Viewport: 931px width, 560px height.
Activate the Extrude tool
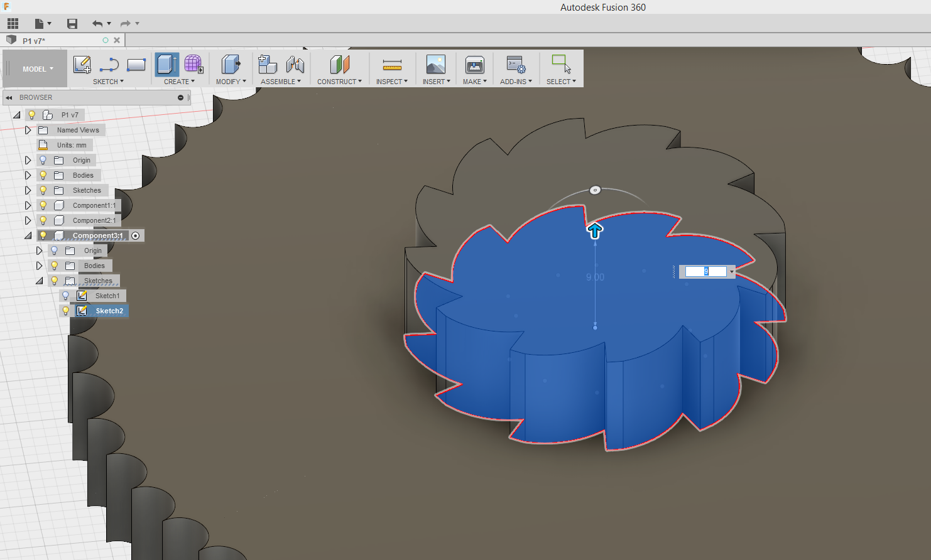tap(167, 65)
